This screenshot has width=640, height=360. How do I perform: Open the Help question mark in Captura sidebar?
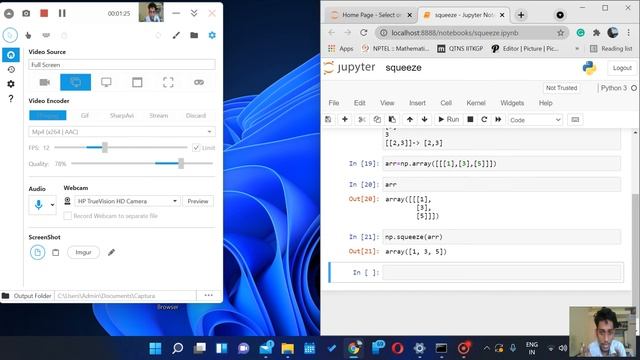pyautogui.click(x=11, y=98)
